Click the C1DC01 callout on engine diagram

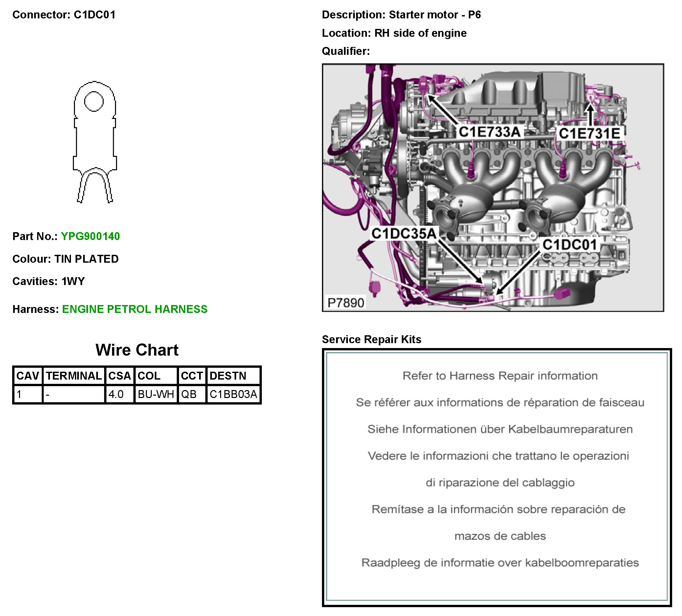[570, 245]
